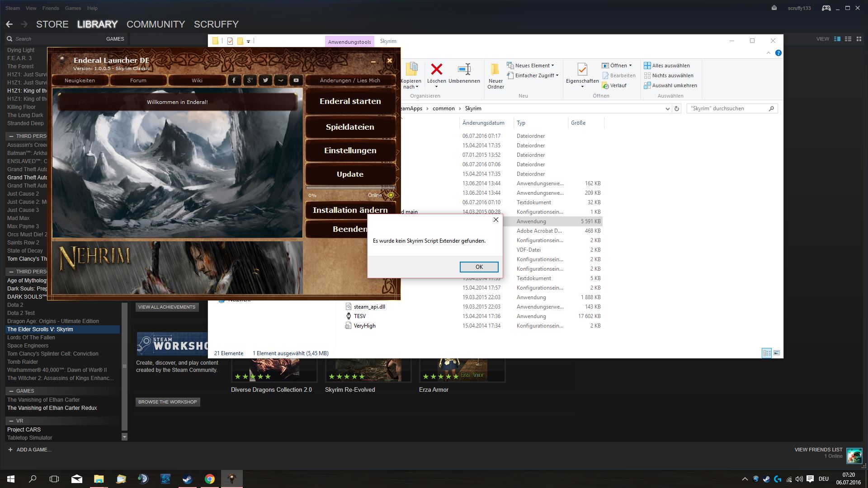Viewport: 868px width, 488px height.
Task: Collapse the GAMES category in Steam sidebar
Action: coord(11,391)
